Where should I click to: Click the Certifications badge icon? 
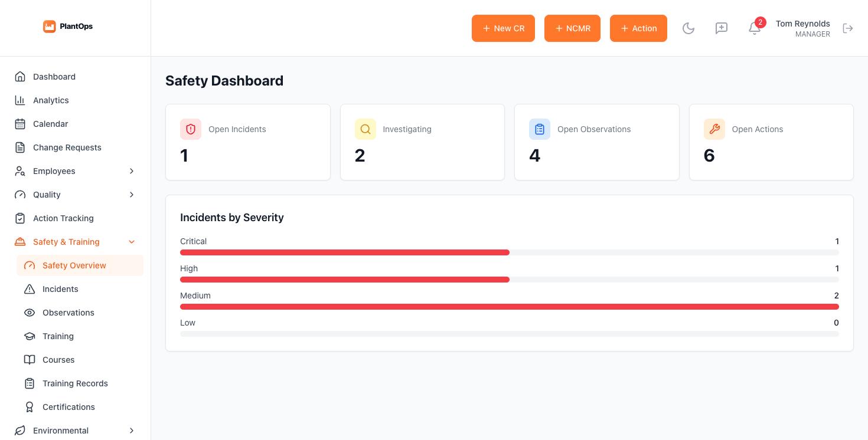30,407
